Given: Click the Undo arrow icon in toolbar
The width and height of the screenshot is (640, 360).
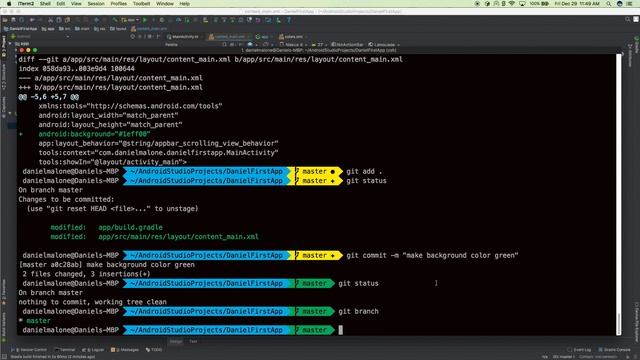Looking at the screenshot, I should 31,20.
